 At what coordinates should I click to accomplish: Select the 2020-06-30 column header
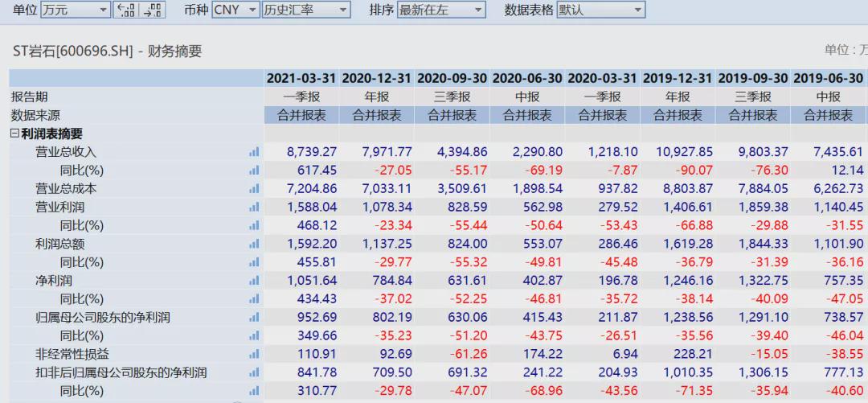point(527,78)
